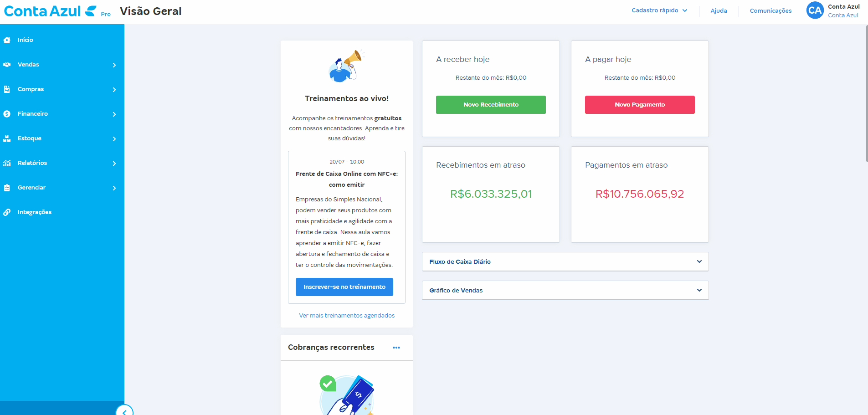The height and width of the screenshot is (415, 868).
Task: Open the Cadastro rápido dropdown
Action: click(x=659, y=10)
